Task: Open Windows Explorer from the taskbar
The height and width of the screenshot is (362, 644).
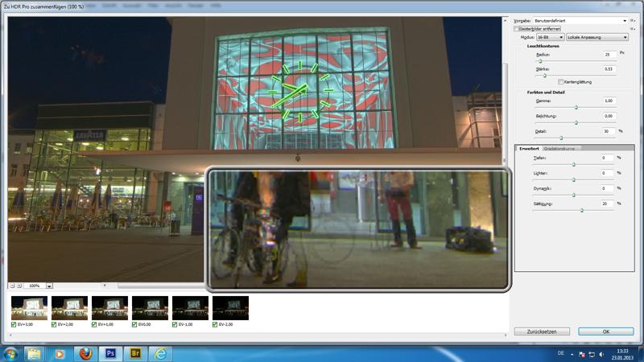Action: (34, 354)
